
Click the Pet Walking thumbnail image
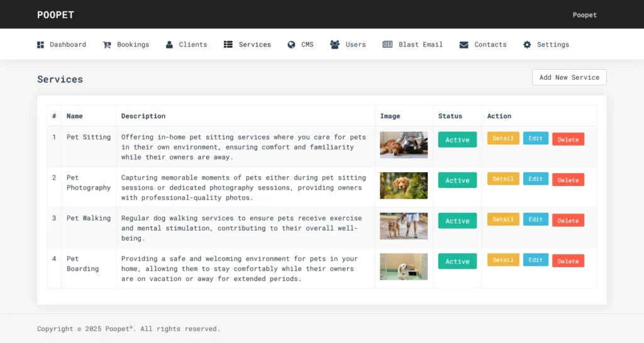click(404, 226)
